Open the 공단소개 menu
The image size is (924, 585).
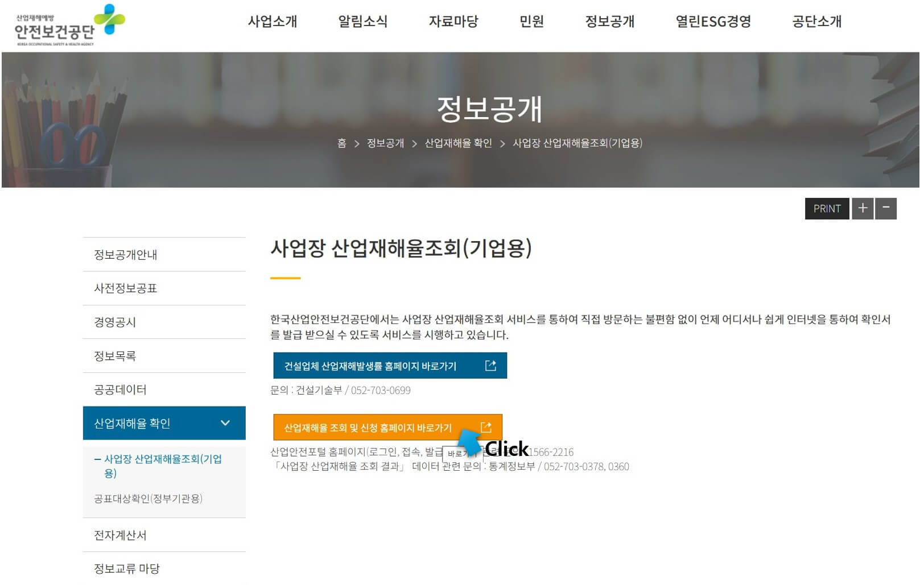[816, 22]
